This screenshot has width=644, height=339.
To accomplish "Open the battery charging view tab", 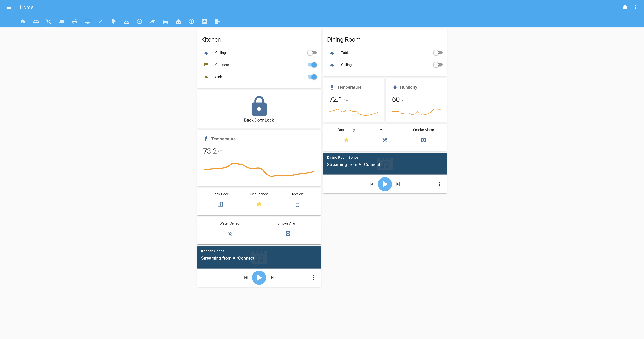I will click(x=217, y=22).
